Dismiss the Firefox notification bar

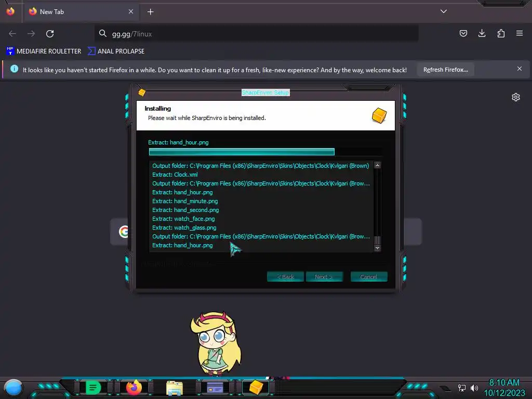tap(519, 69)
